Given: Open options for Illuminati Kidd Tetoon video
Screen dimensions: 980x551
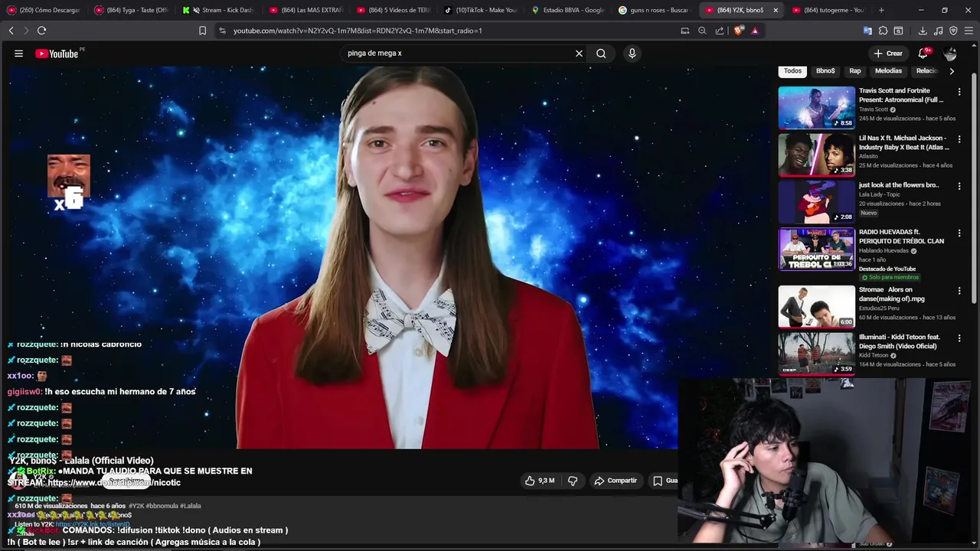Looking at the screenshot, I should coord(959,338).
